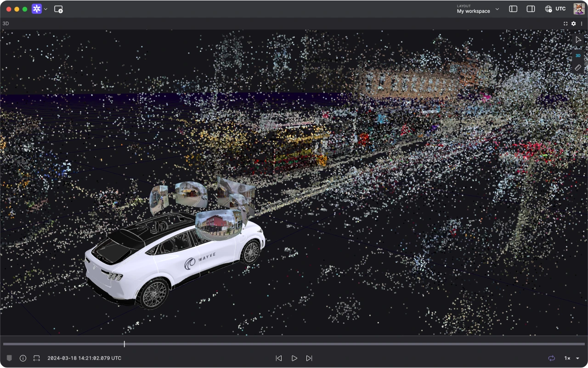Expand the 3D panel to fullscreen
Screen dimensions: 588x368
click(565, 23)
